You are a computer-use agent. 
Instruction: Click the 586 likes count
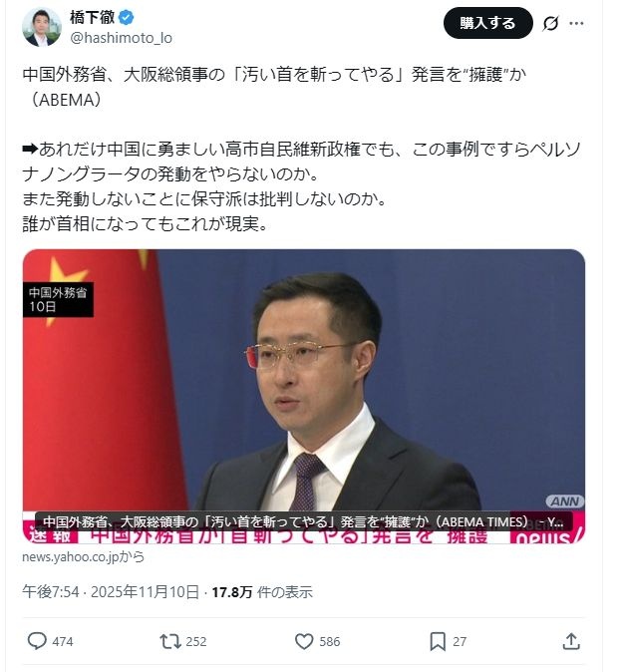[330, 641]
